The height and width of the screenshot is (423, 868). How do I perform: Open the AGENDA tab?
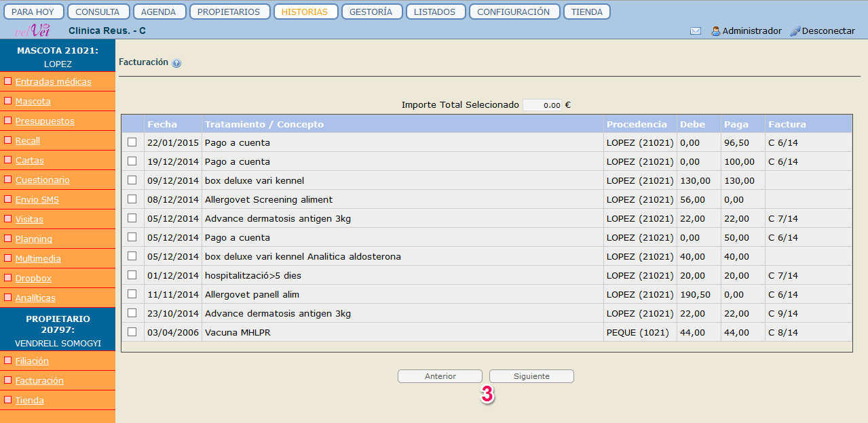[159, 12]
